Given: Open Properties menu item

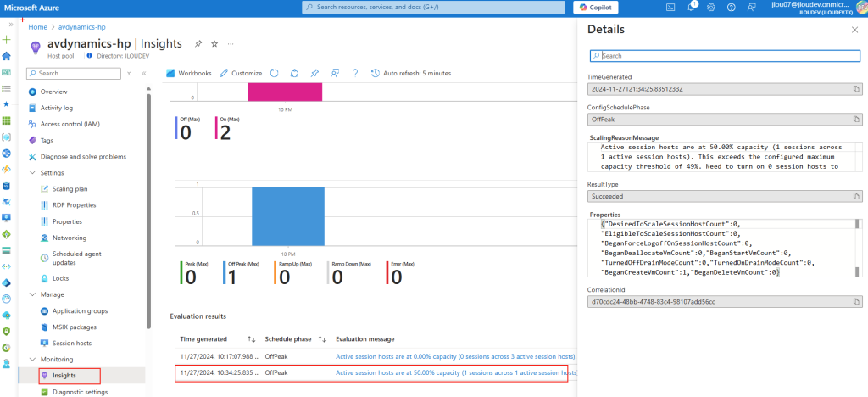Looking at the screenshot, I should pyautogui.click(x=67, y=221).
